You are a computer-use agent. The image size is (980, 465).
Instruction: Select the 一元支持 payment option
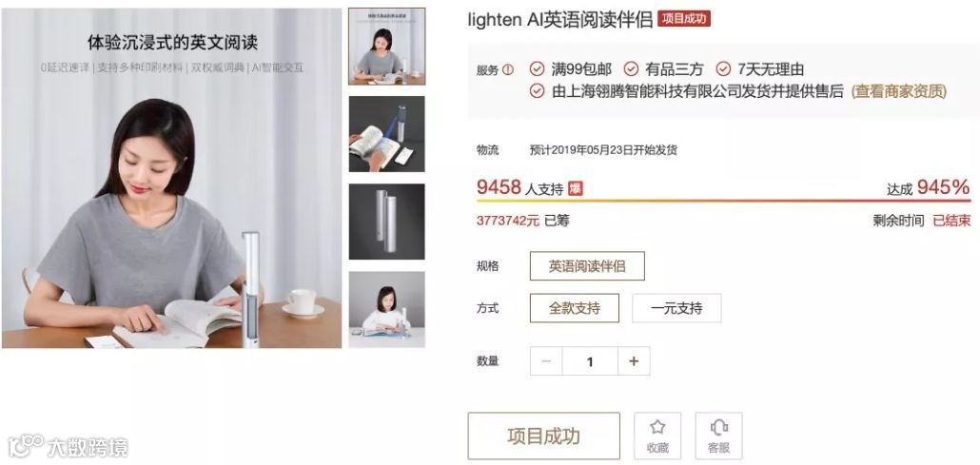(676, 308)
